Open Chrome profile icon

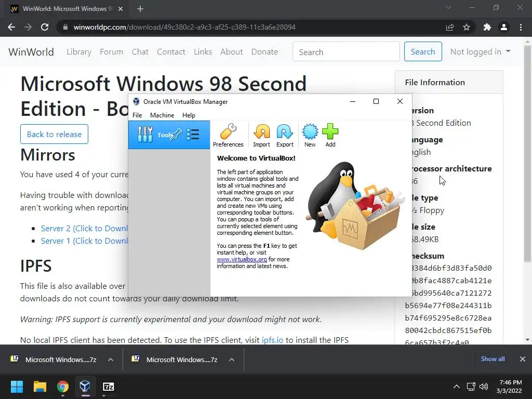[x=504, y=27]
